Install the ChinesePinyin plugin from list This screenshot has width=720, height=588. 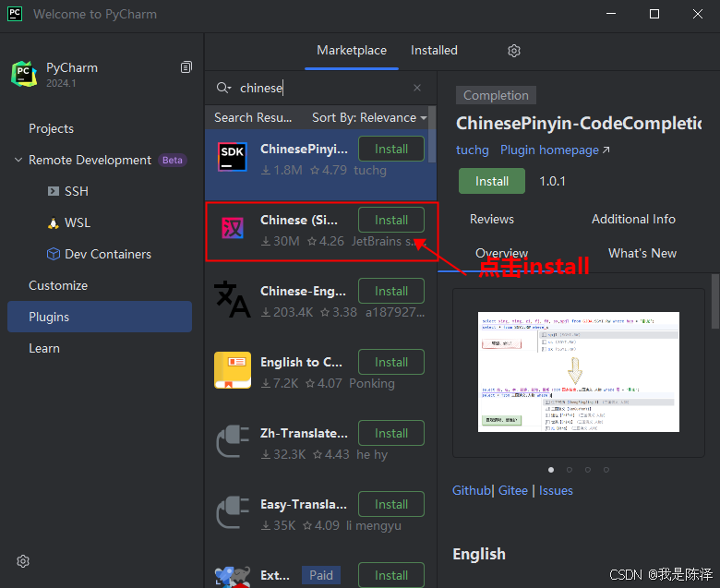[391, 149]
